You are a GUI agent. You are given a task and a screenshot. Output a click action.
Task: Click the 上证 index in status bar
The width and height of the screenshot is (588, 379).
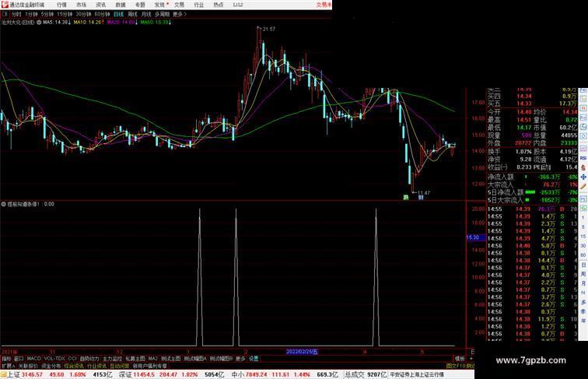pos(13,374)
